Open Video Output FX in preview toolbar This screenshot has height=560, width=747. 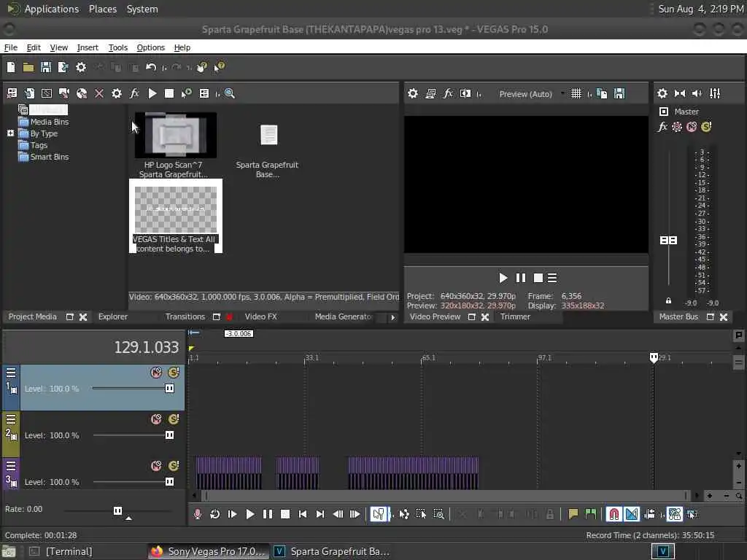(x=448, y=93)
